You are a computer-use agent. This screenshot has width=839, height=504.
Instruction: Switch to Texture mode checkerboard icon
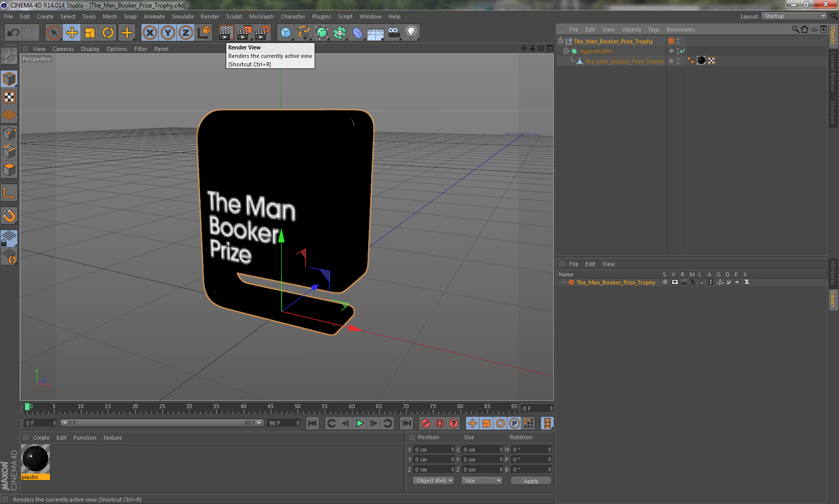pos(9,97)
